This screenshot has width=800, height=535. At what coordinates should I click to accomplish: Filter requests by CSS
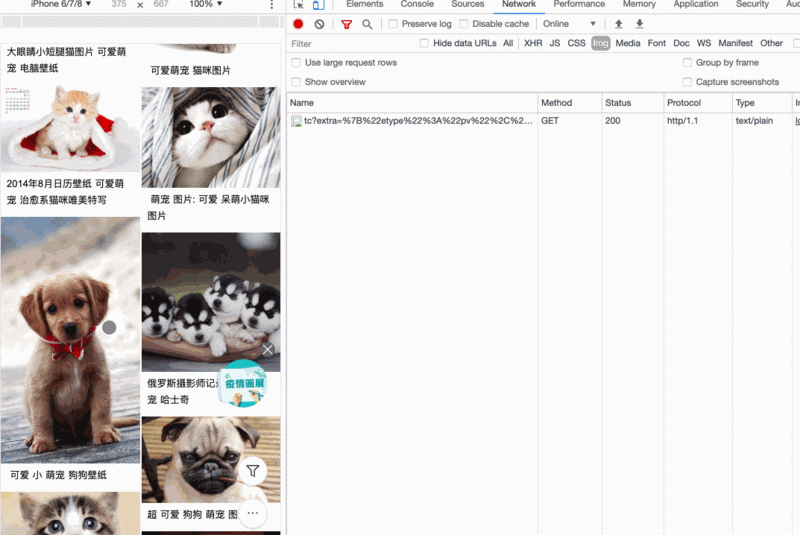(x=576, y=43)
